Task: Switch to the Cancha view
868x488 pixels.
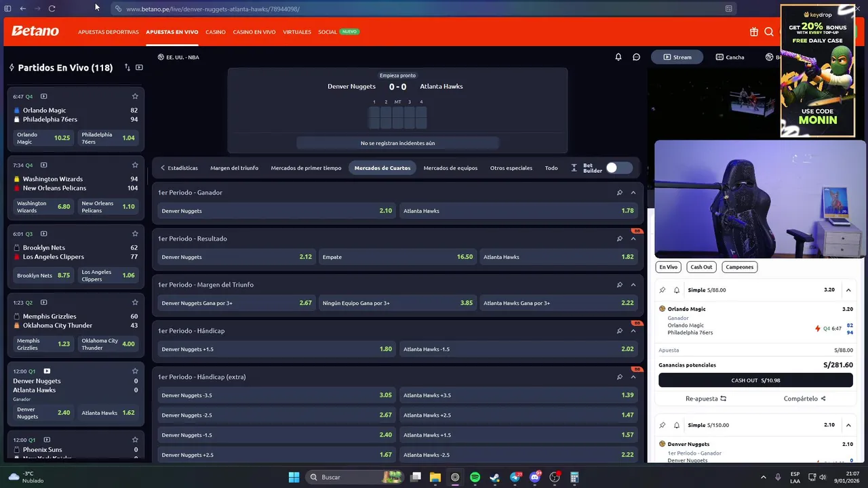Action: click(x=730, y=57)
